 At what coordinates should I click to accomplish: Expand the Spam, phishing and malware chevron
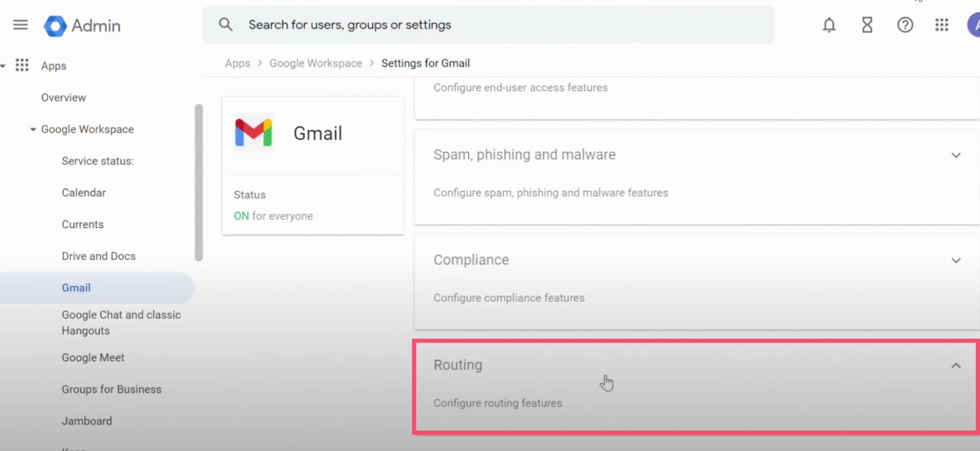(x=956, y=155)
